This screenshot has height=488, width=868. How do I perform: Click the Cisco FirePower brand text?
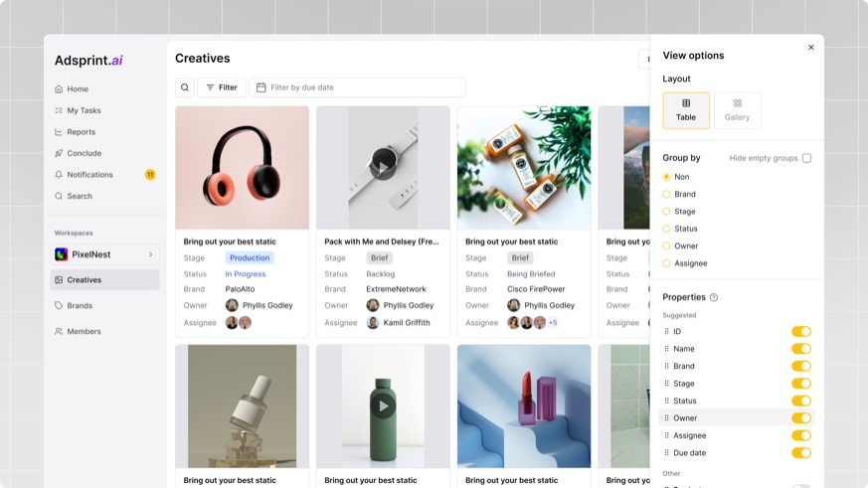536,289
